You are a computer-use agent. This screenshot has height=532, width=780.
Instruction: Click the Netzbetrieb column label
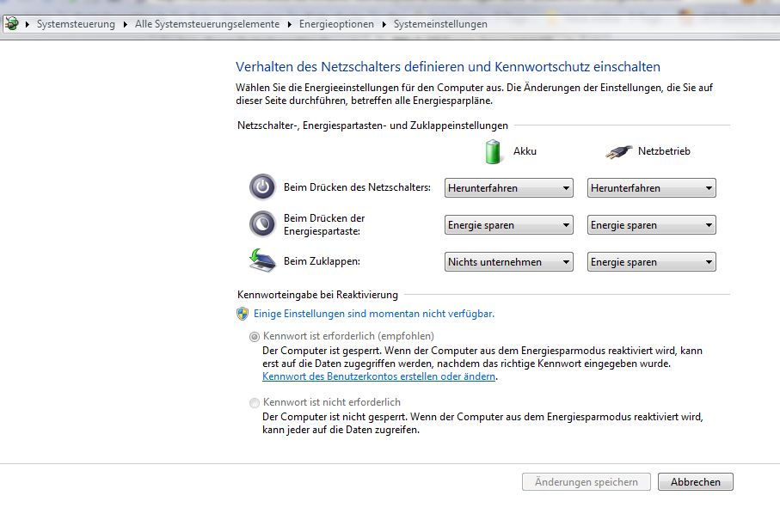(x=664, y=151)
